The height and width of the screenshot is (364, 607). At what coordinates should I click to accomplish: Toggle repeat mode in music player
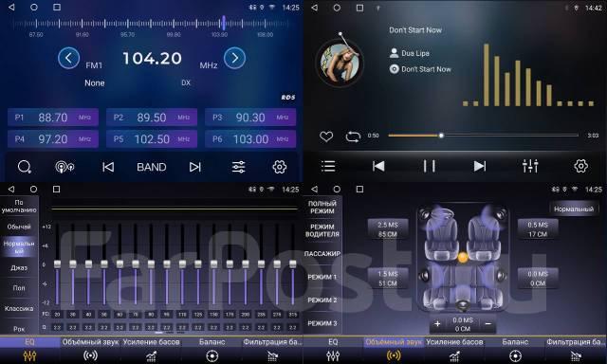click(x=353, y=136)
